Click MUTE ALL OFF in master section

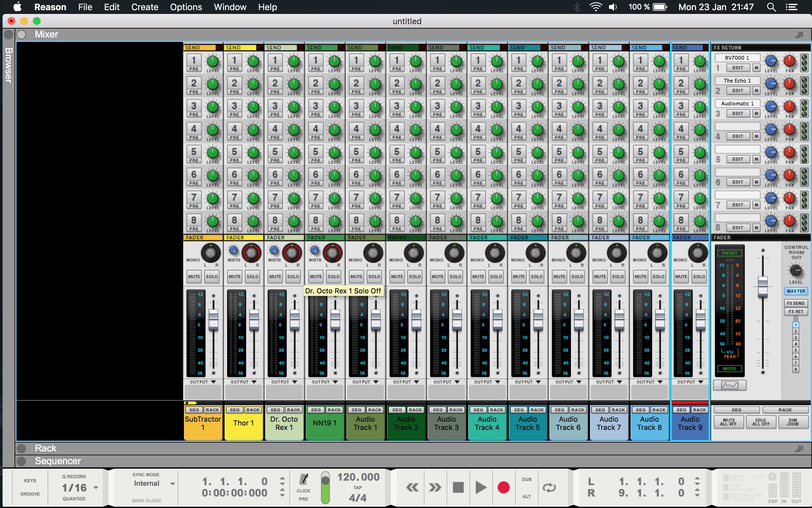click(728, 422)
